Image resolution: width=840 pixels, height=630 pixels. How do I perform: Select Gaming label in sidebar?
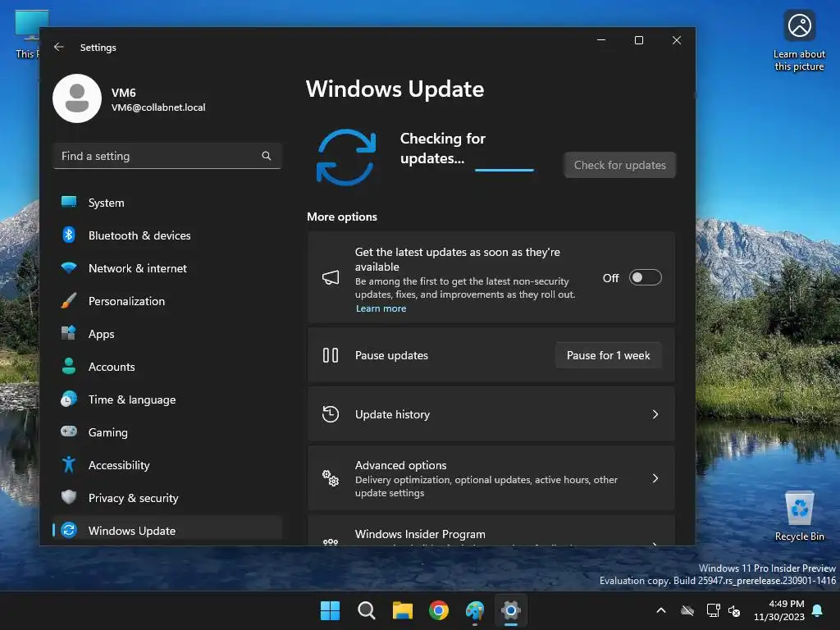click(107, 432)
